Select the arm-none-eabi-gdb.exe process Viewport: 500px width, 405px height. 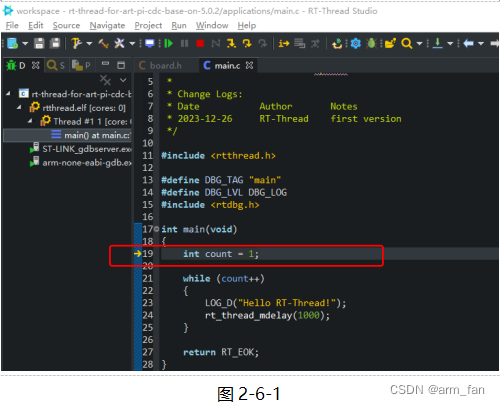click(80, 162)
